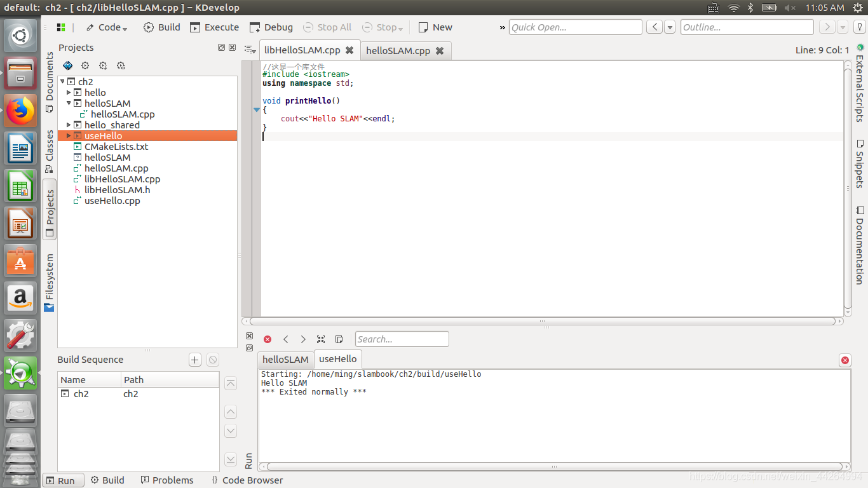
Task: Click the Execute toolbar button
Action: coord(214,27)
